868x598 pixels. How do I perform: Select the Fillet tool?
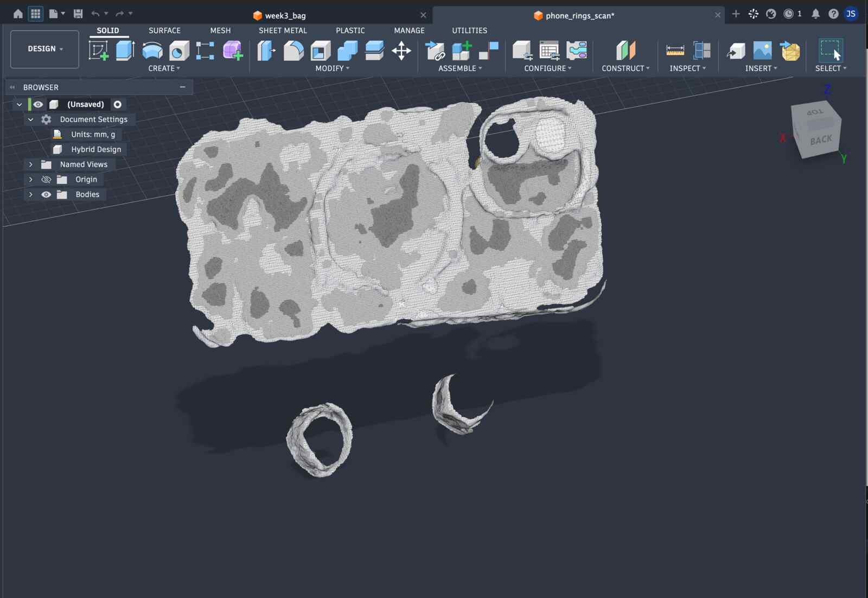pyautogui.click(x=293, y=50)
